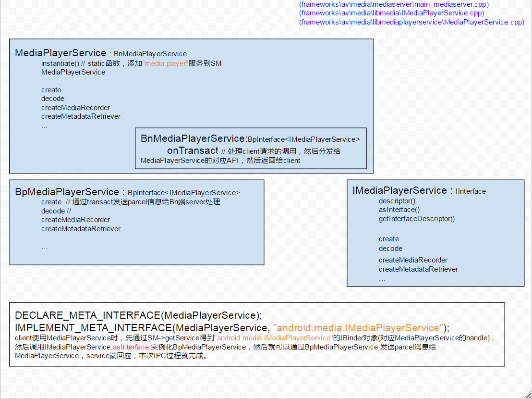Click the instantiate() method line
532x399 pixels.
tap(131, 63)
